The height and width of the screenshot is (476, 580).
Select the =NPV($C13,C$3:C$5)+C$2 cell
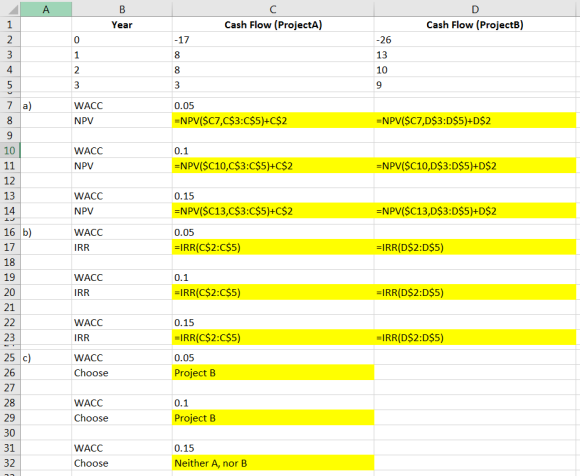pyautogui.click(x=273, y=211)
